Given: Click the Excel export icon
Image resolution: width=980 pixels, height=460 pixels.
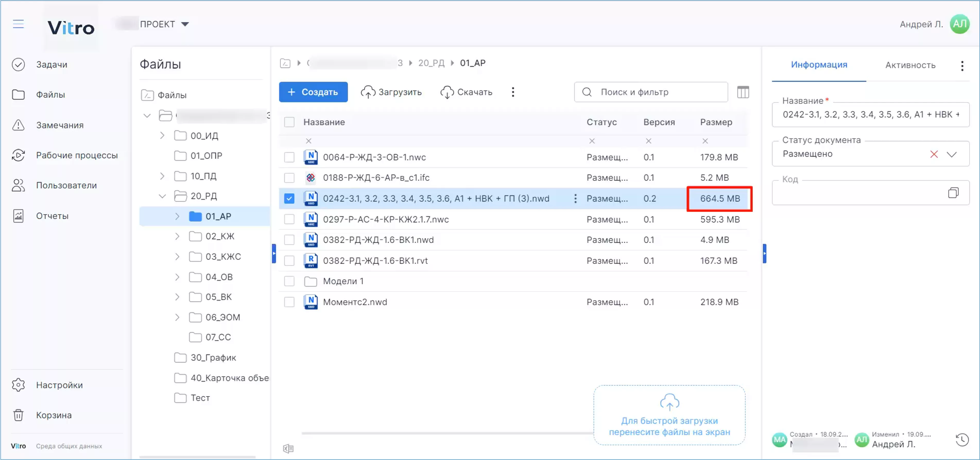Looking at the screenshot, I should 288,449.
